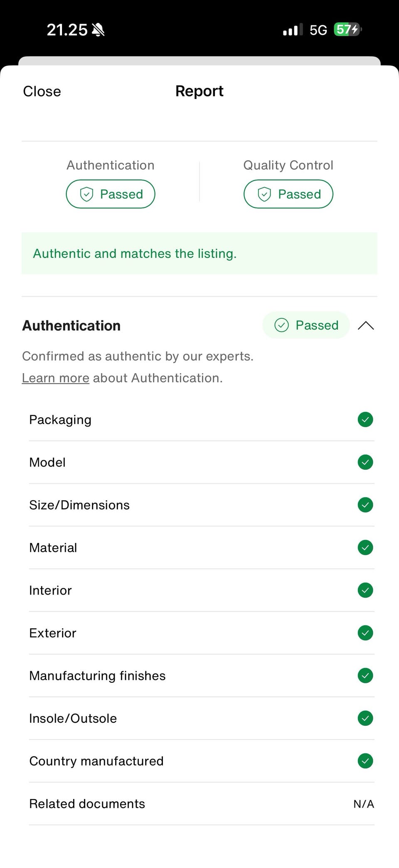Viewport: 399px width, 868px height.
Task: Click the Passed badge beside Authentication heading
Action: pos(306,325)
